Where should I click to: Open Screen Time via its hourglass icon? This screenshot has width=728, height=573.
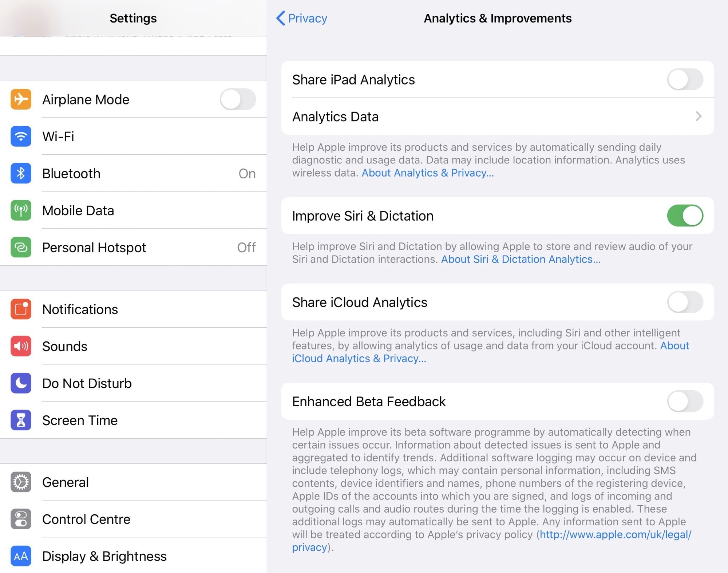pos(21,420)
